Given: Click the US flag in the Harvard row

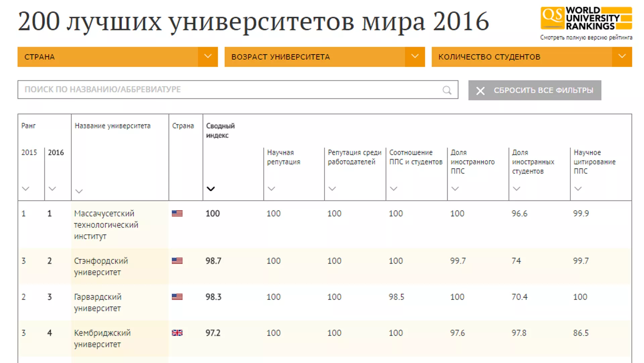Looking at the screenshot, I should click(177, 297).
